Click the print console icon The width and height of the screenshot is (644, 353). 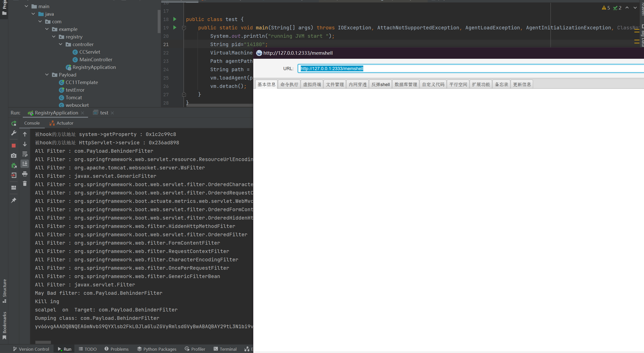tap(25, 174)
